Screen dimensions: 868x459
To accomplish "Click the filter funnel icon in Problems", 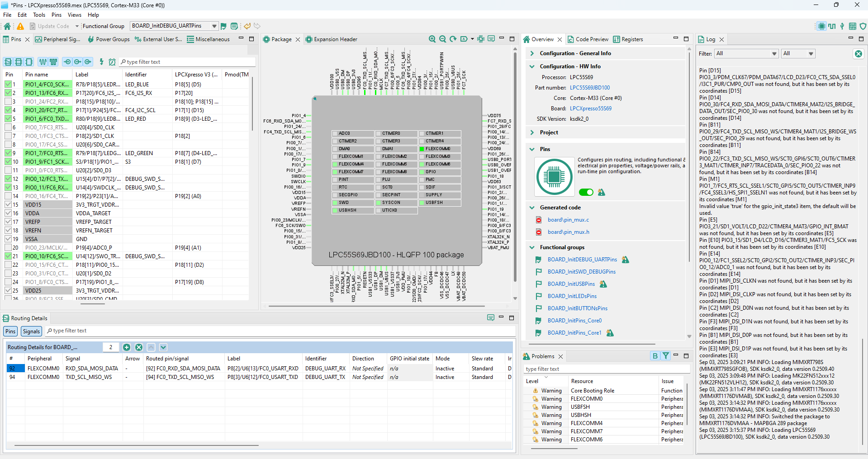I will [x=666, y=356].
